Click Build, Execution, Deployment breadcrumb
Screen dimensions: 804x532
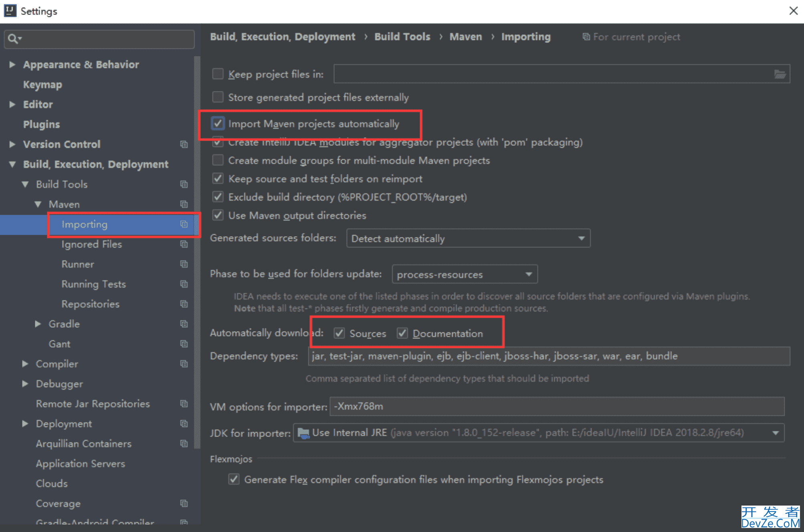pos(283,37)
